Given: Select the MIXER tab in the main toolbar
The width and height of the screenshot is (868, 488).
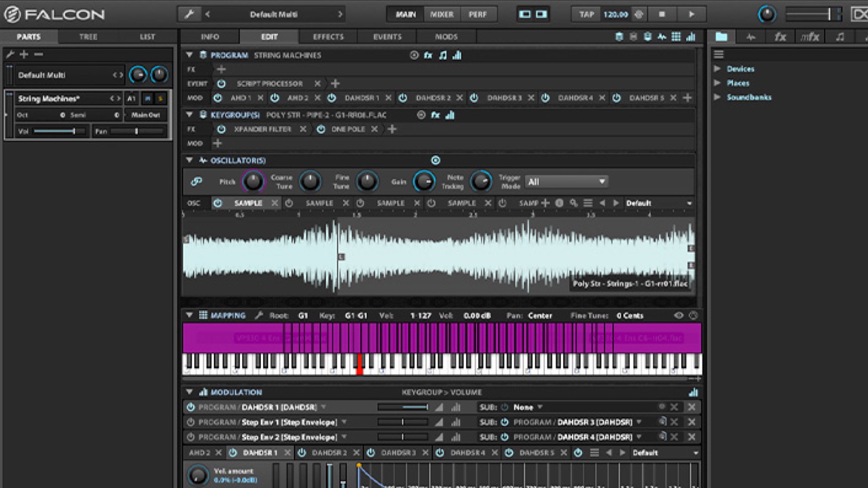Looking at the screenshot, I should [441, 14].
